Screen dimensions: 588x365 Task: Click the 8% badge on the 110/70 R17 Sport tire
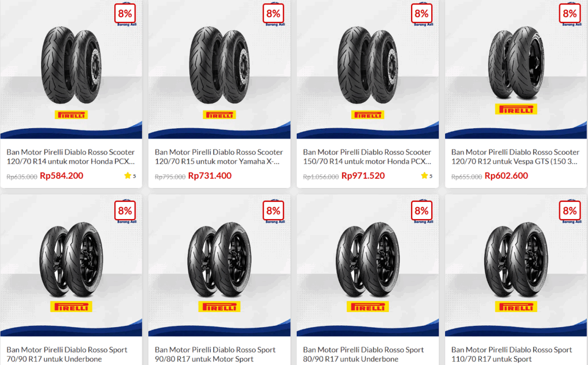570,211
